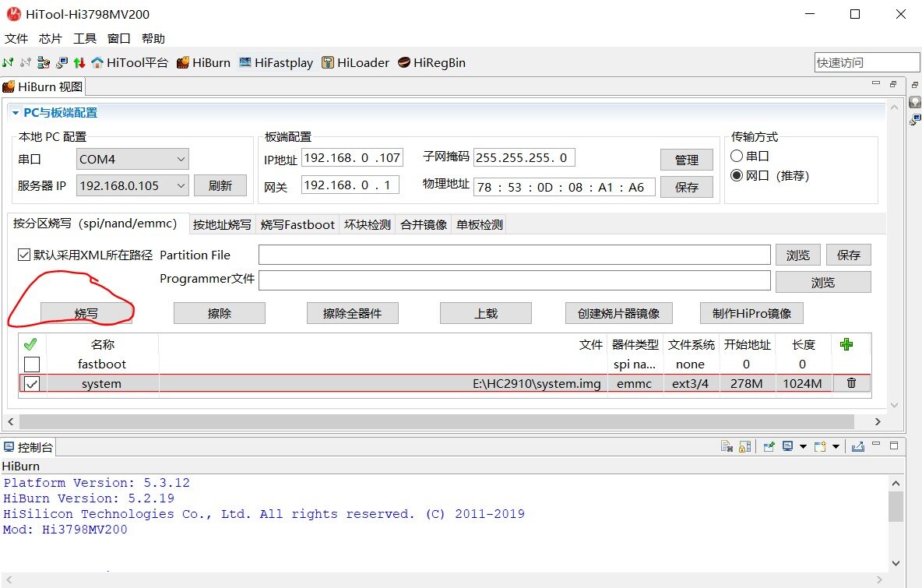Switch to 单板检测 tab

480,224
